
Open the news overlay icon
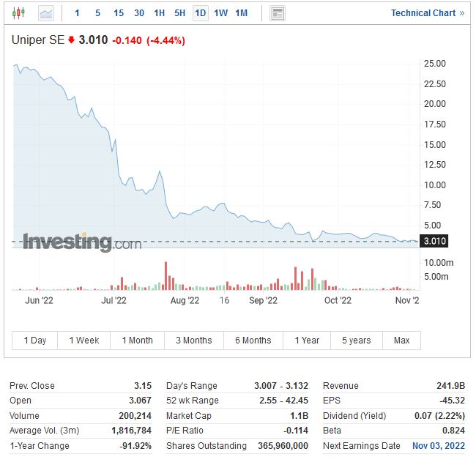(x=278, y=13)
